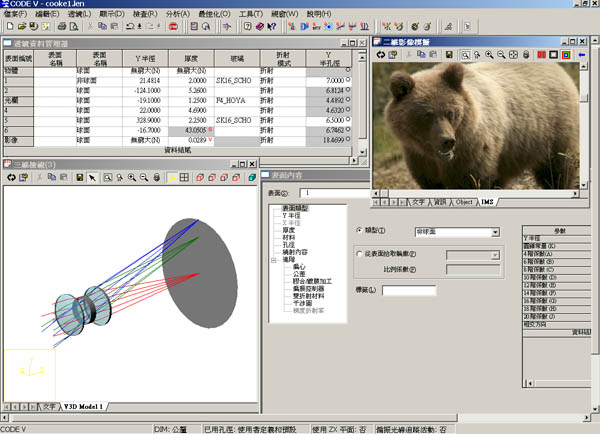The image size is (600, 434).
Task: Switch to the Object tab in image window
Action: (463, 202)
